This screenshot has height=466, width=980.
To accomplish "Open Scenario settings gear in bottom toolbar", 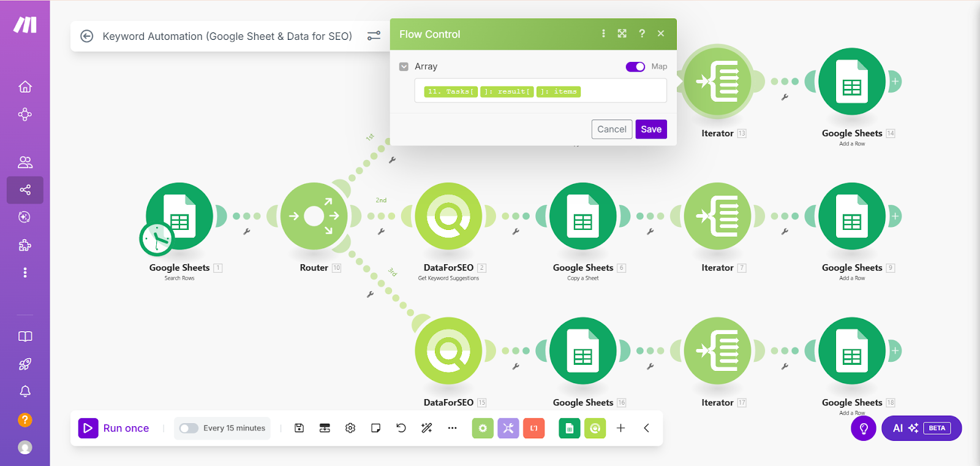I will tap(350, 428).
